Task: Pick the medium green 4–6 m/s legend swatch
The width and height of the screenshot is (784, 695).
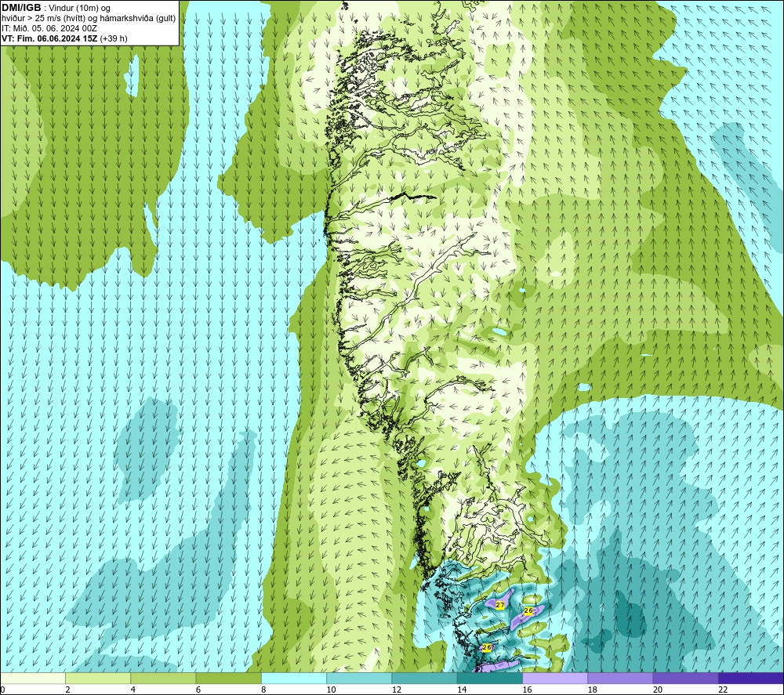Action: coord(164,678)
